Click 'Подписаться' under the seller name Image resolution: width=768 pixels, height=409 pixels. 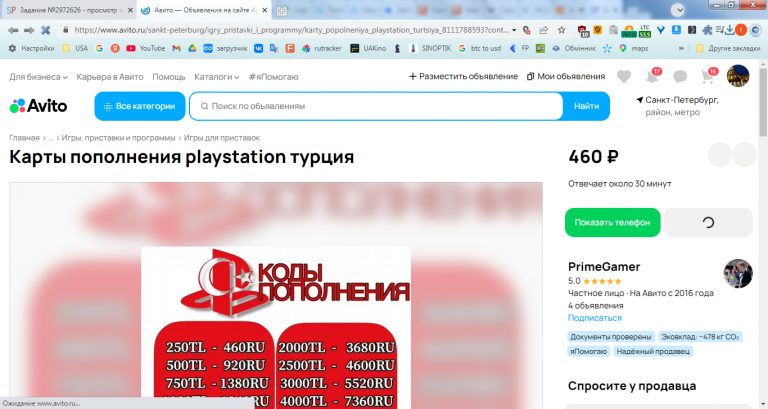point(595,318)
